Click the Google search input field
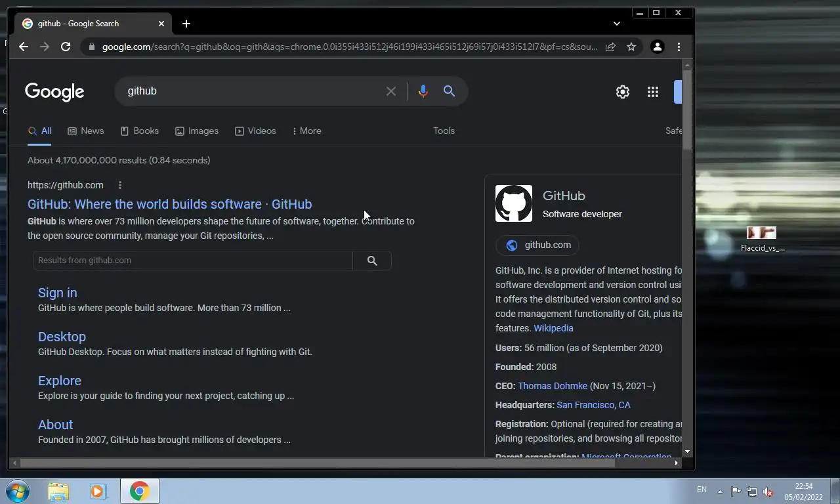This screenshot has height=504, width=840. click(253, 91)
